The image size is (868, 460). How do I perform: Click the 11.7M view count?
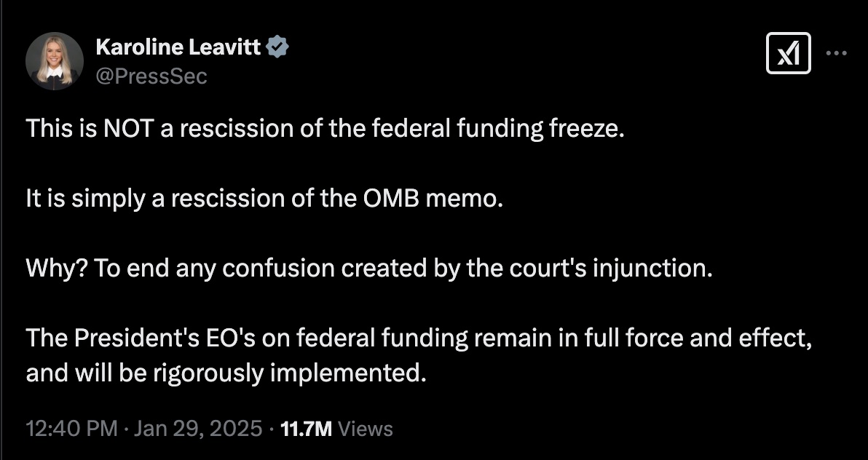tap(306, 429)
